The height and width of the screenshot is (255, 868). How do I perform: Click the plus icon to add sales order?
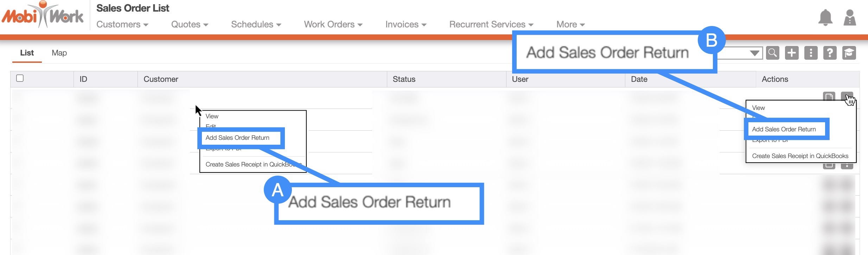pos(792,53)
